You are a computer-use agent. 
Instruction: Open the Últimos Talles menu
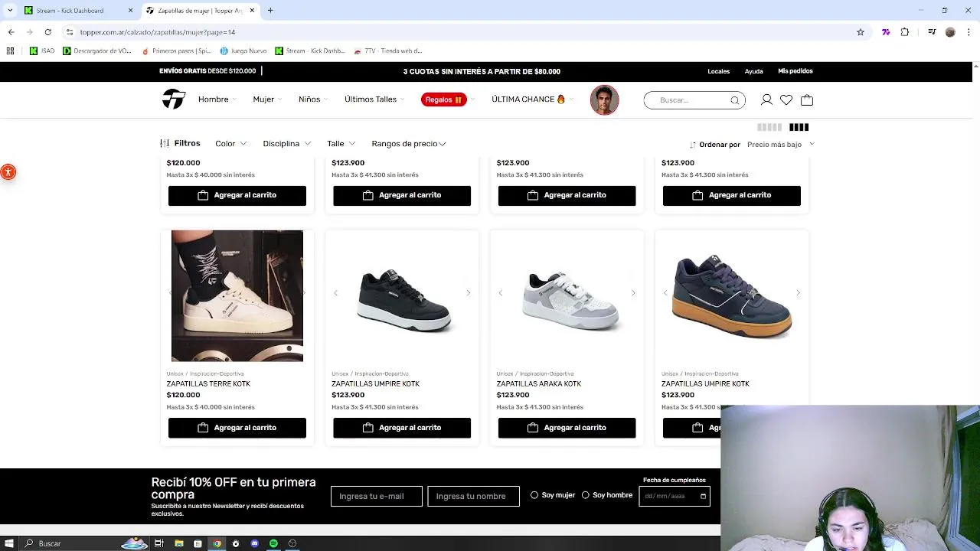(374, 99)
